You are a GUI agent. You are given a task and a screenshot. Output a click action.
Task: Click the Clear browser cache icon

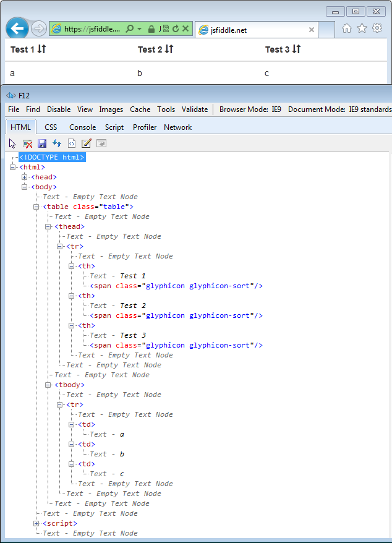point(27,143)
